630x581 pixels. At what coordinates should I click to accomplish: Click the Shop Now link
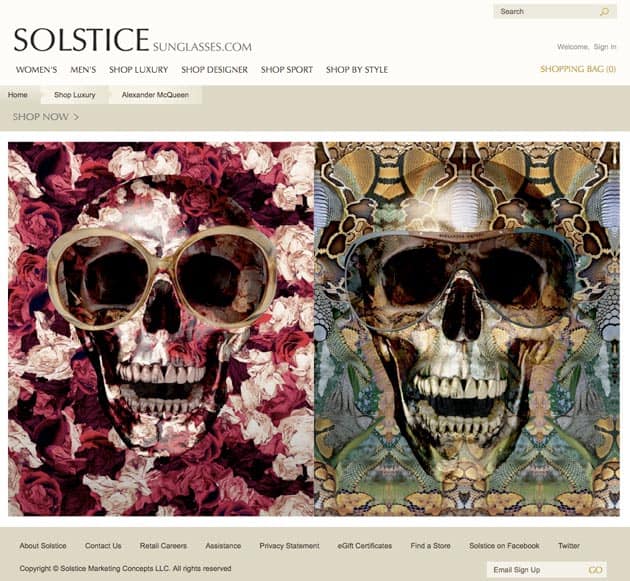[x=46, y=117]
